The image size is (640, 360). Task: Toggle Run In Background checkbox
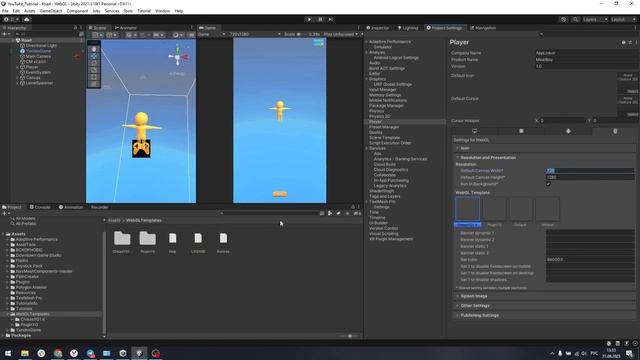[x=548, y=184]
